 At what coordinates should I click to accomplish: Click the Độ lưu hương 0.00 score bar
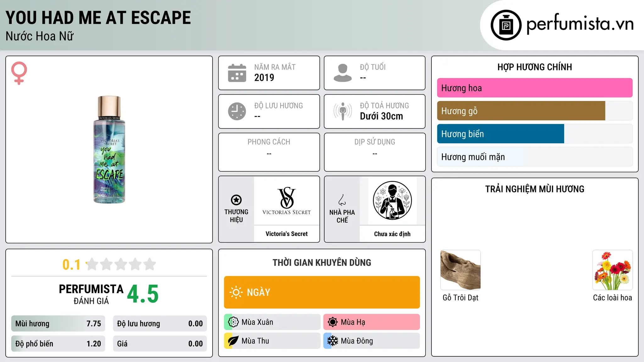pos(160,324)
